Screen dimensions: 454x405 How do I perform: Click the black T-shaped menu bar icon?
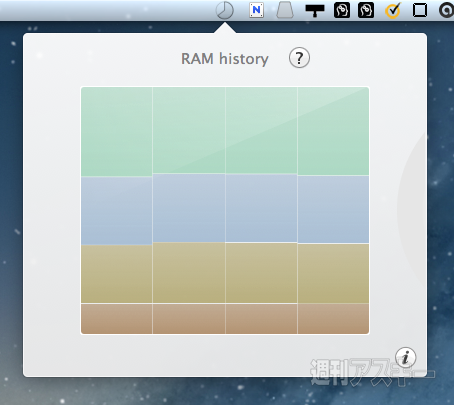tap(315, 10)
